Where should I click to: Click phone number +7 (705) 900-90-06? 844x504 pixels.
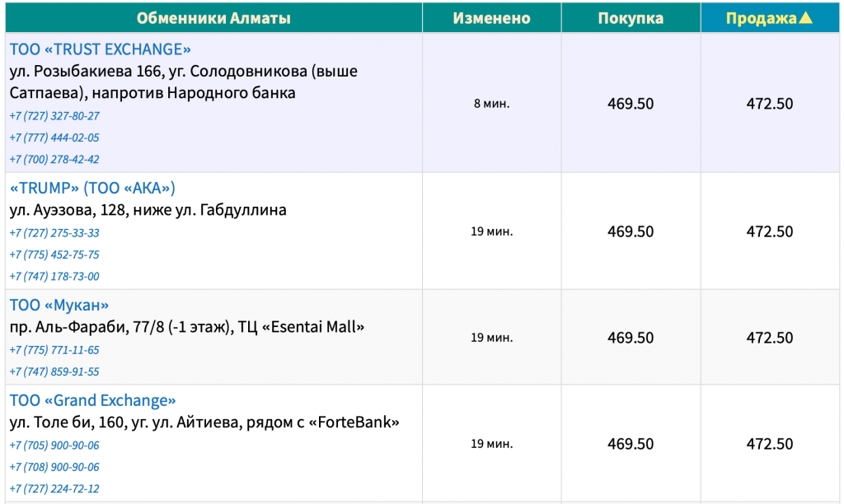coord(54,446)
